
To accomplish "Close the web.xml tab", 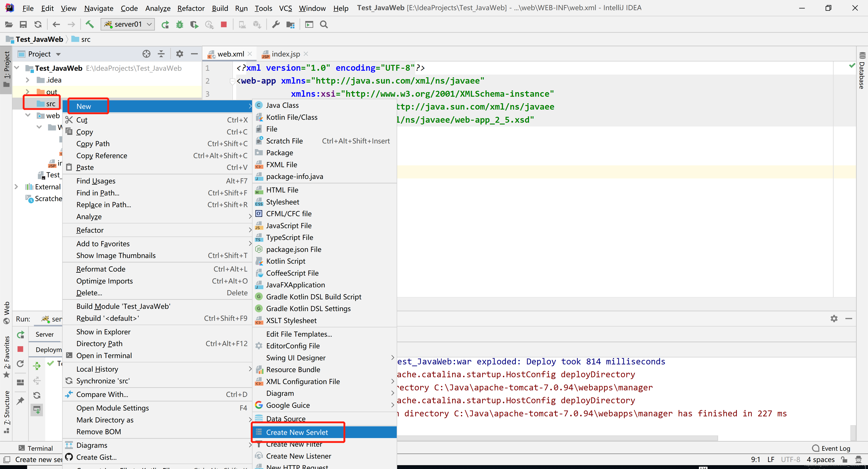I will click(250, 54).
